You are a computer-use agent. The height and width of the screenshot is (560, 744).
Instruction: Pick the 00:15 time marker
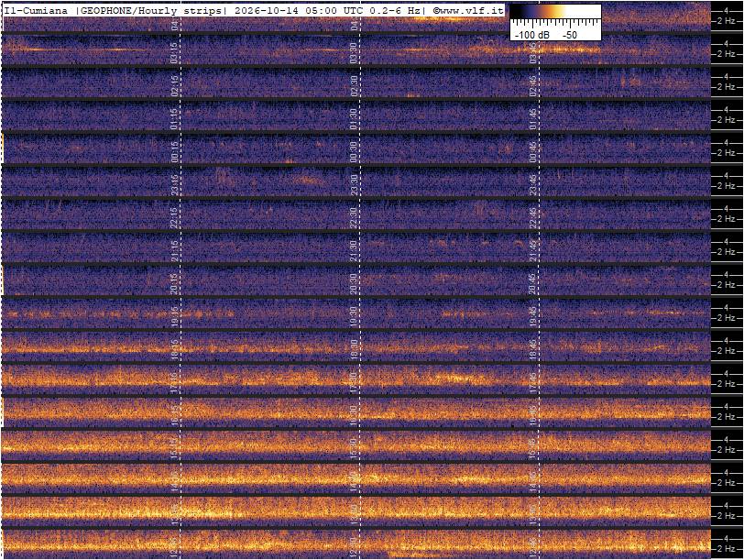point(174,152)
